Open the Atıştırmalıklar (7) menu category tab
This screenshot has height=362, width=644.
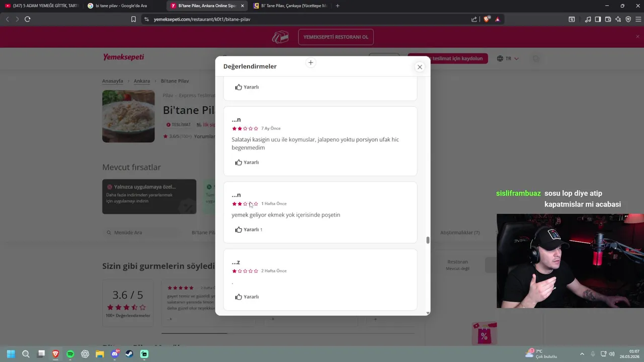click(460, 233)
